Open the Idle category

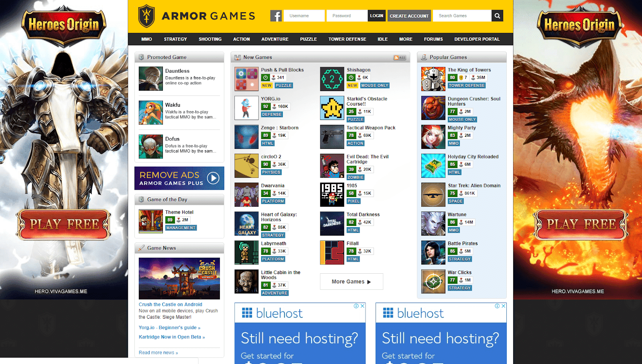(383, 39)
